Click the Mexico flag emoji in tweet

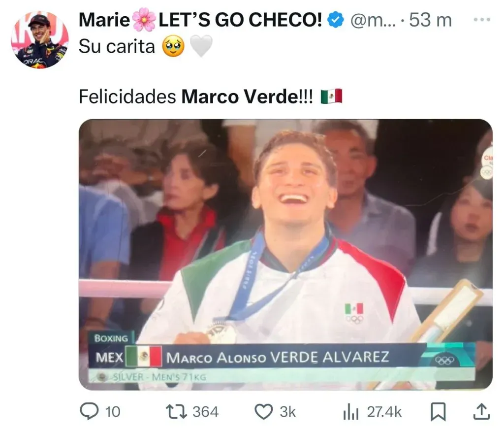pos(331,96)
